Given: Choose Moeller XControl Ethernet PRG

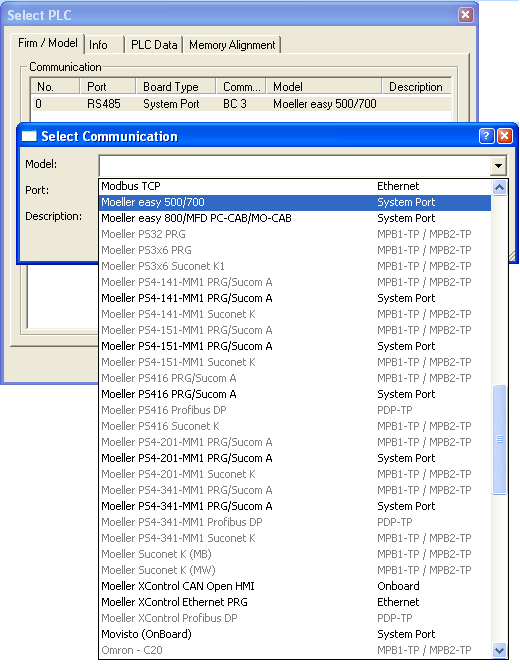Looking at the screenshot, I should [x=295, y=602].
